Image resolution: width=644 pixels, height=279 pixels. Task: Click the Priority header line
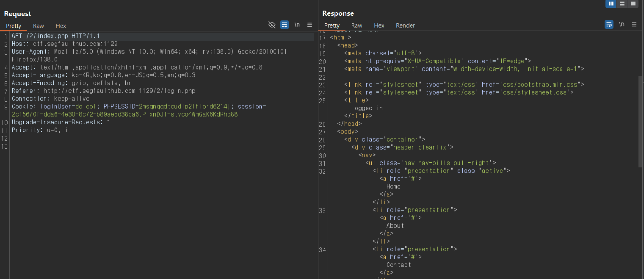pyautogui.click(x=40, y=130)
